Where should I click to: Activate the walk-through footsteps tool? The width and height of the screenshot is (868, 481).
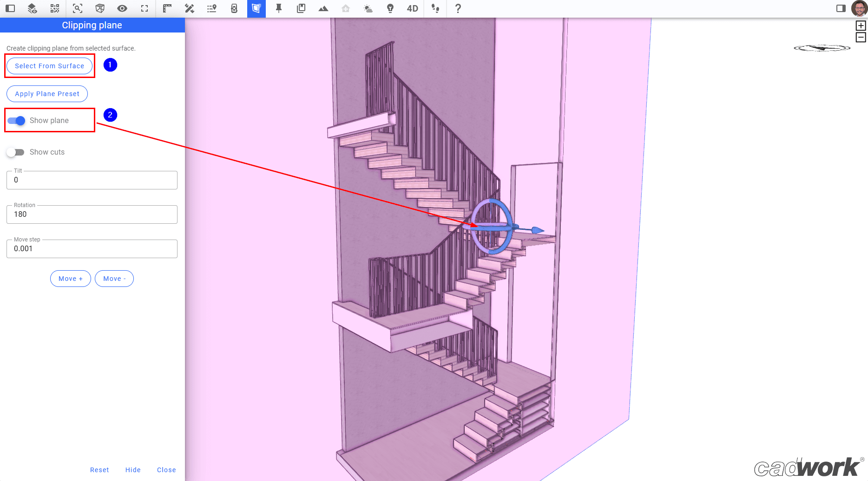coord(435,8)
